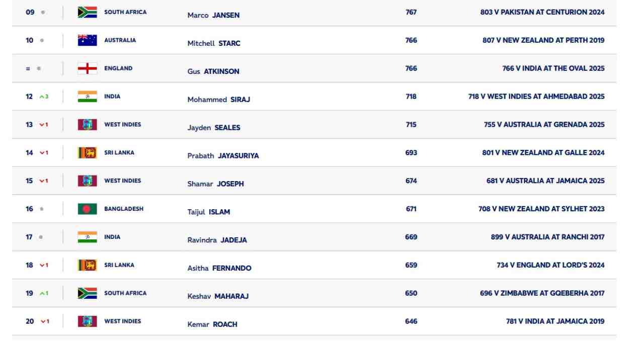The image size is (644, 342).
Task: Click the red down-arrow on rank 13
Action: 42,125
